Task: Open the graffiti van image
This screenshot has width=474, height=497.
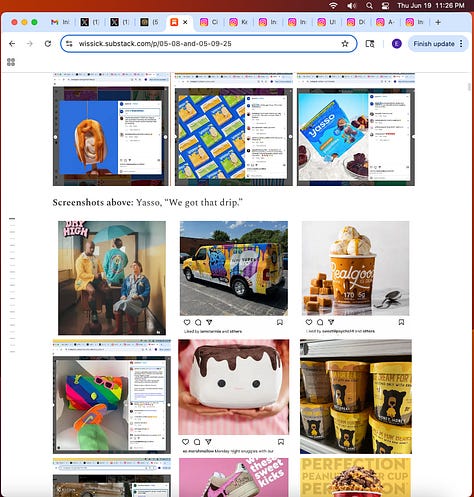Action: click(x=234, y=268)
